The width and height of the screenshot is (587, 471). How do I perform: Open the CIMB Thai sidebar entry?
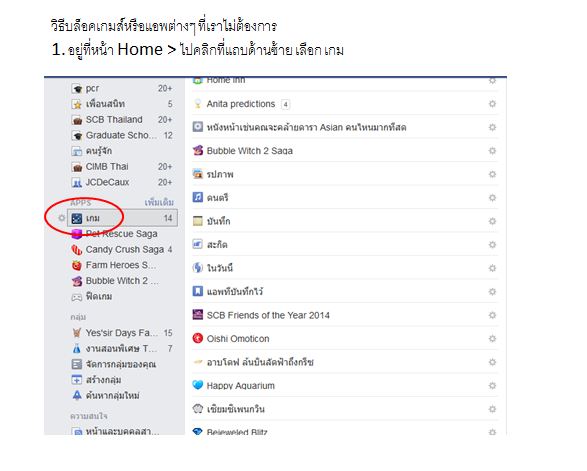coord(107,166)
